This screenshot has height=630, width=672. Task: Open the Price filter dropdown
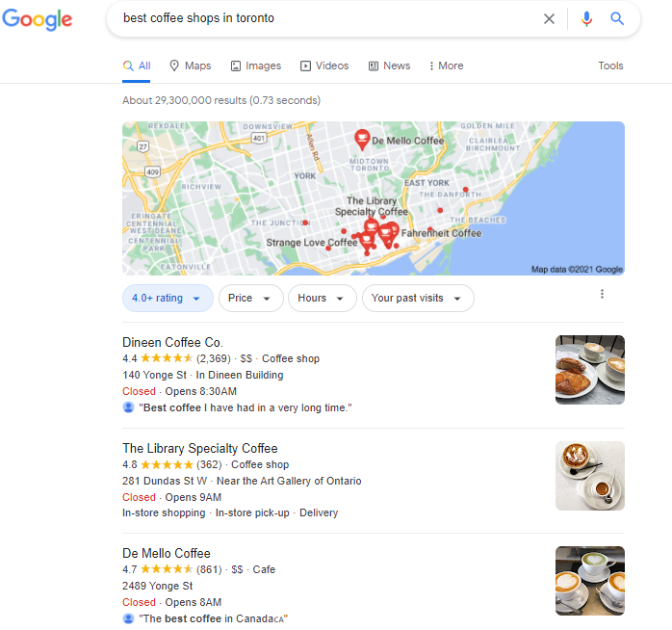click(x=250, y=298)
